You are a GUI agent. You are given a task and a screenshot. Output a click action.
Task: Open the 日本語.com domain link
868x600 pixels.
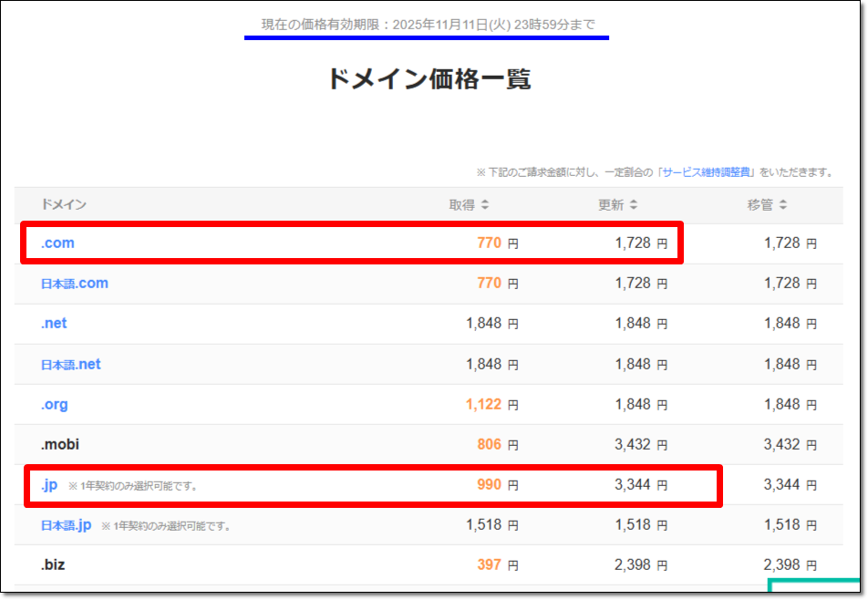75,284
